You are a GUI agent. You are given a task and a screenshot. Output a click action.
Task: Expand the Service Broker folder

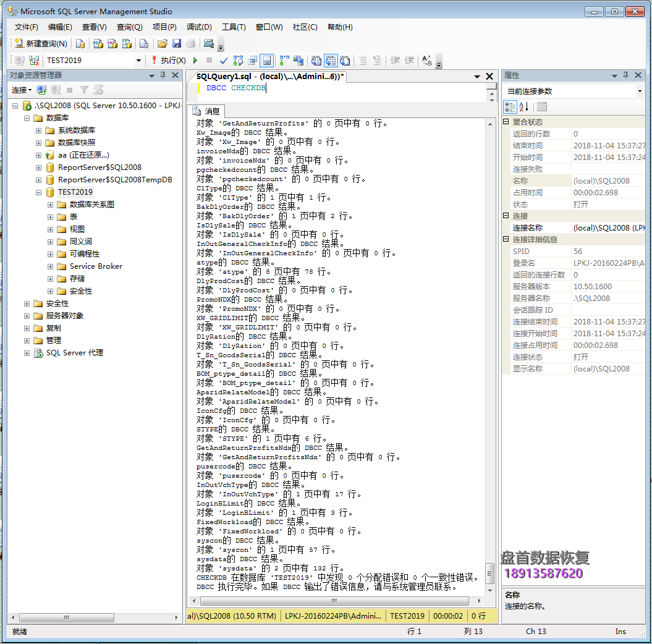50,266
